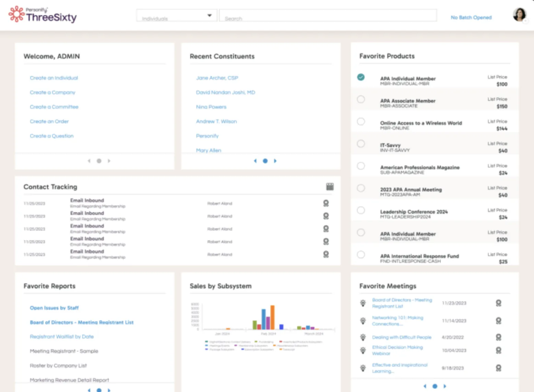
Task: Click Create an Order
Action: click(x=49, y=121)
